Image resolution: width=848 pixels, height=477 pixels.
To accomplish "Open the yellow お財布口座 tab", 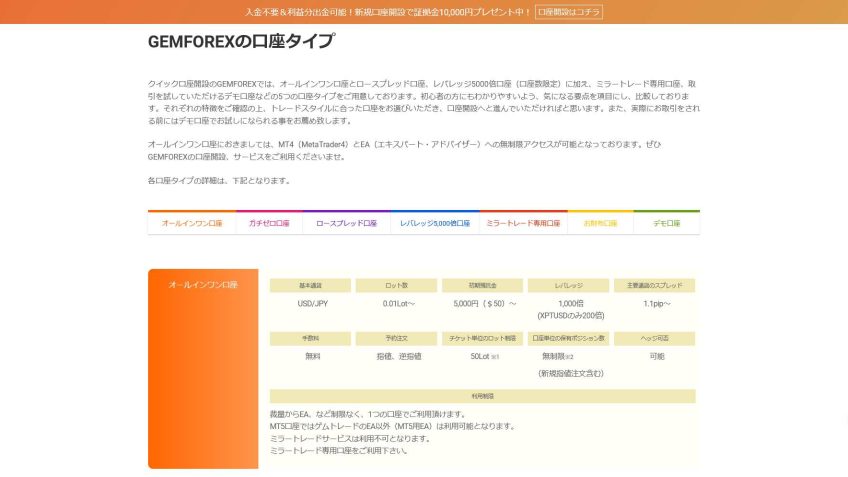I will click(x=600, y=223).
